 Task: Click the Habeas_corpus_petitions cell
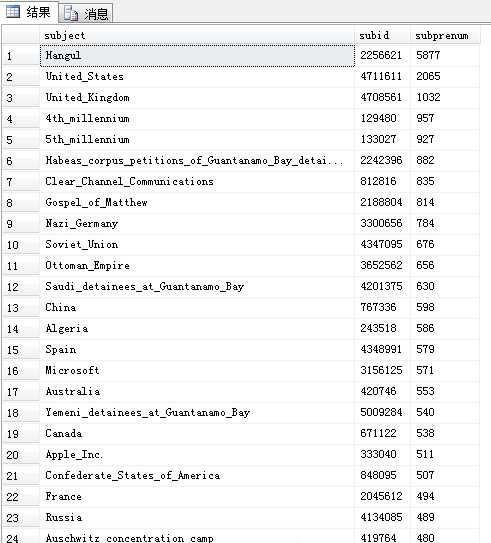[x=197, y=161]
